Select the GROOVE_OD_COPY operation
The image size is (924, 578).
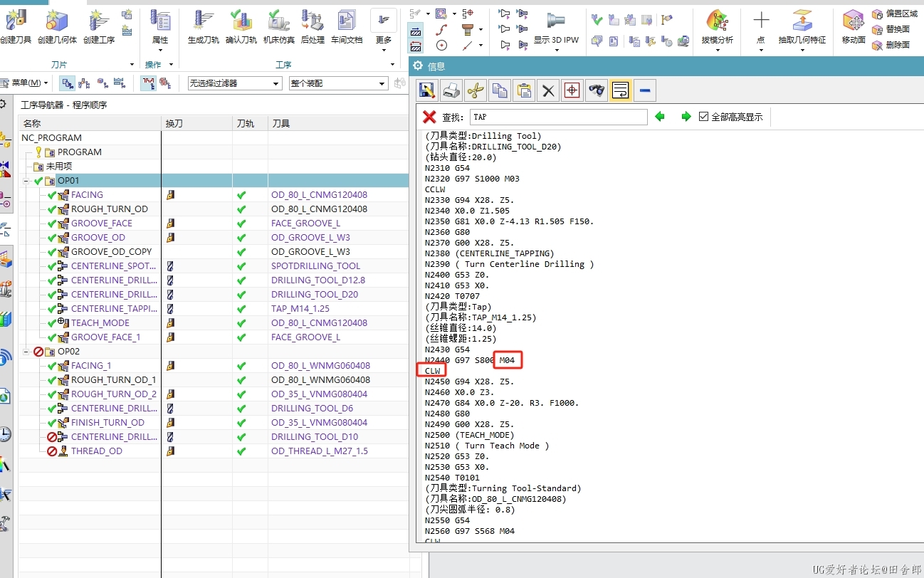point(111,251)
